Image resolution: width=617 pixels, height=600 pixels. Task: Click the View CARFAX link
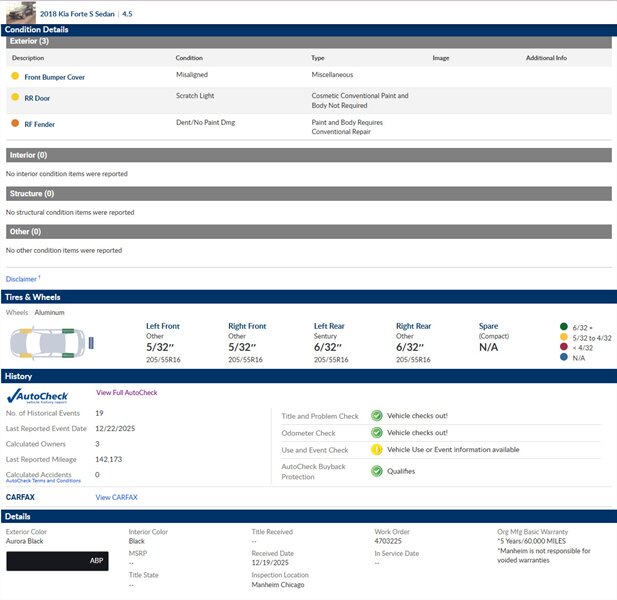pyautogui.click(x=116, y=497)
